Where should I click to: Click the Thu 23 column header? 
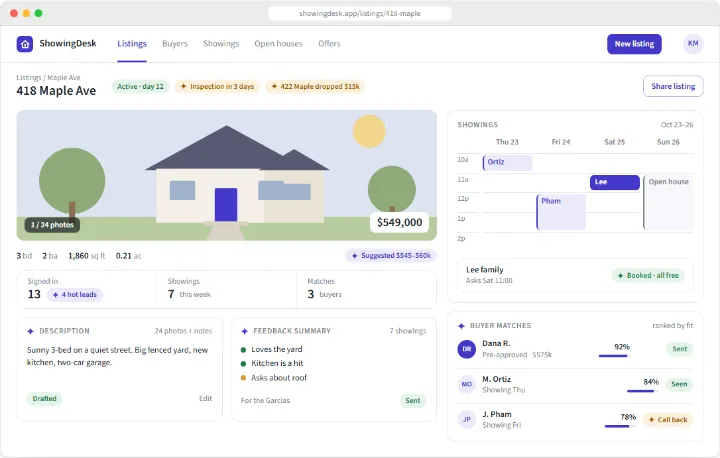tap(507, 142)
